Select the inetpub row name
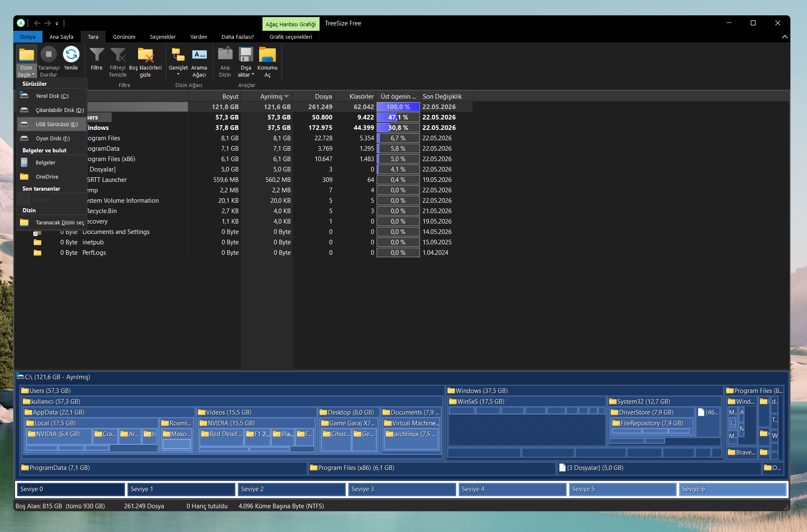The height and width of the screenshot is (532, 807). (x=93, y=242)
